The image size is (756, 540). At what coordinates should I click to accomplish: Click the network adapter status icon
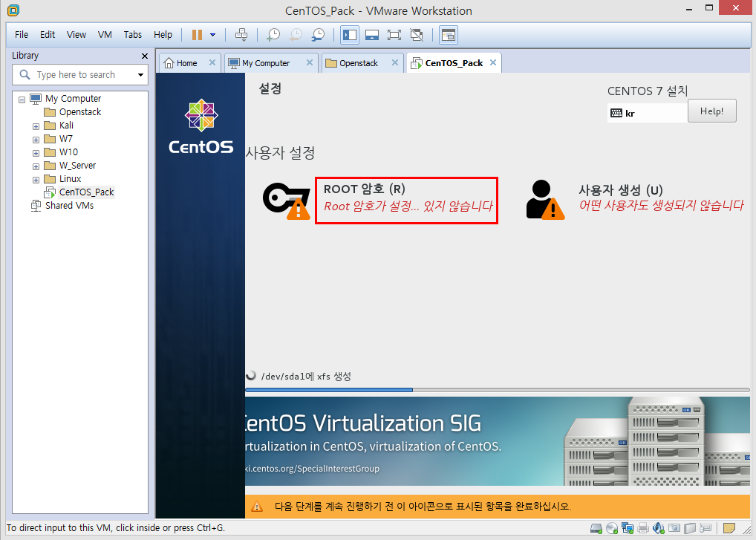(x=628, y=528)
